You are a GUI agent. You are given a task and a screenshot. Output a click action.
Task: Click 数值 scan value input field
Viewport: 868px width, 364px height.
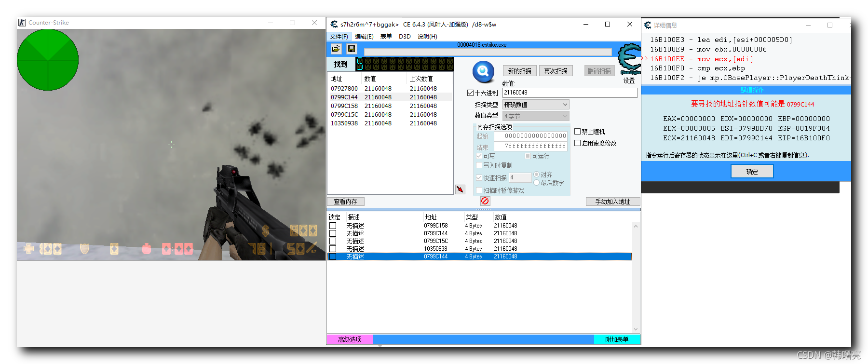point(570,93)
